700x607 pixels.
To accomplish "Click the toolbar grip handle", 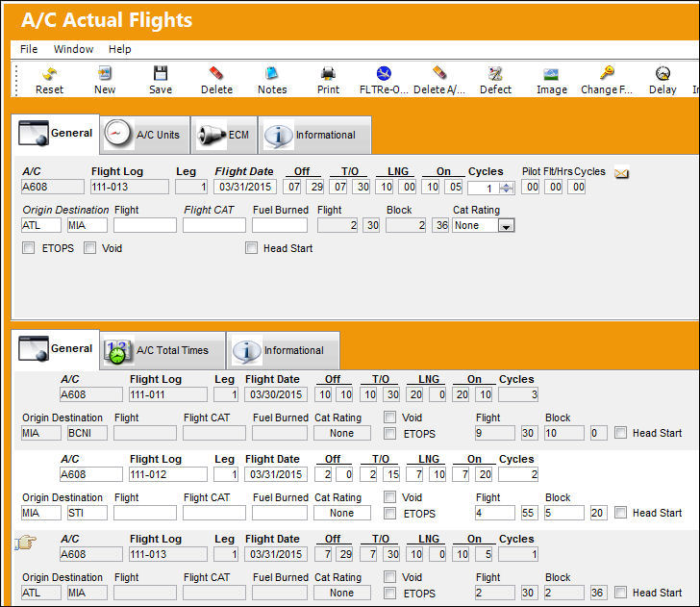I will pyautogui.click(x=16, y=81).
